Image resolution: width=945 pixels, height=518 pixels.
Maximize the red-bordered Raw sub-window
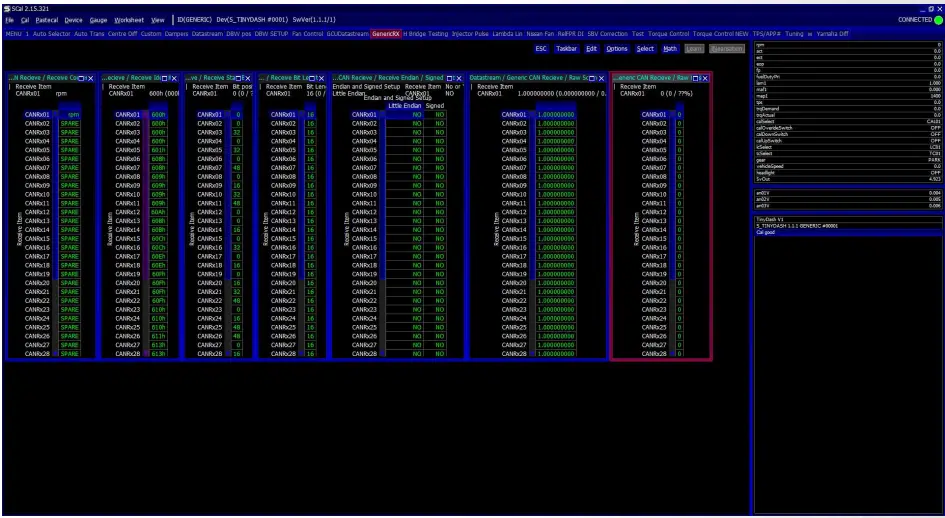pyautogui.click(x=695, y=78)
